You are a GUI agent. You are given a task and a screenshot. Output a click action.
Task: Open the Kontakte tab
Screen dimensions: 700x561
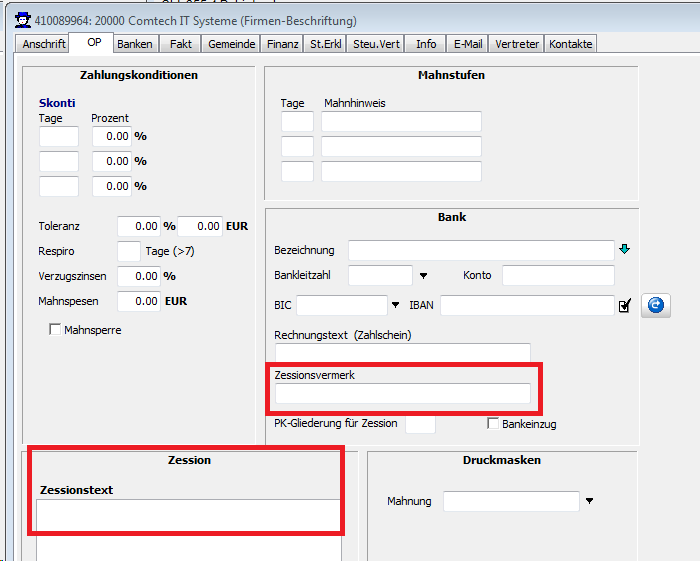pyautogui.click(x=571, y=44)
